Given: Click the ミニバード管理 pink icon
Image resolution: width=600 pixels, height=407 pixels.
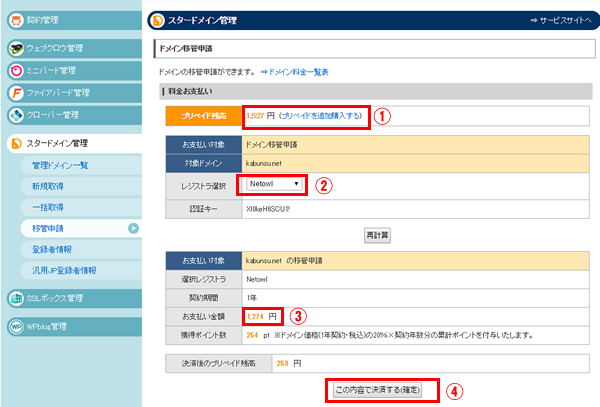Looking at the screenshot, I should click(x=15, y=70).
